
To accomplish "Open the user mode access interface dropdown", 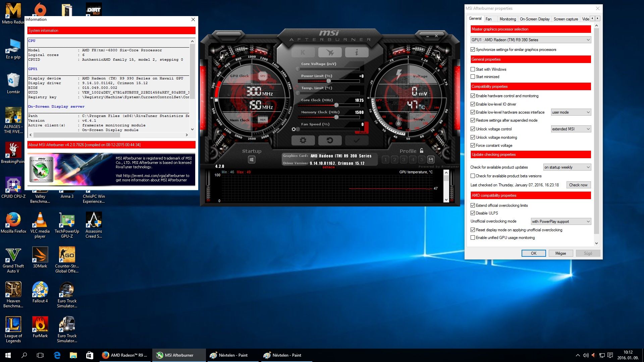I will click(571, 112).
